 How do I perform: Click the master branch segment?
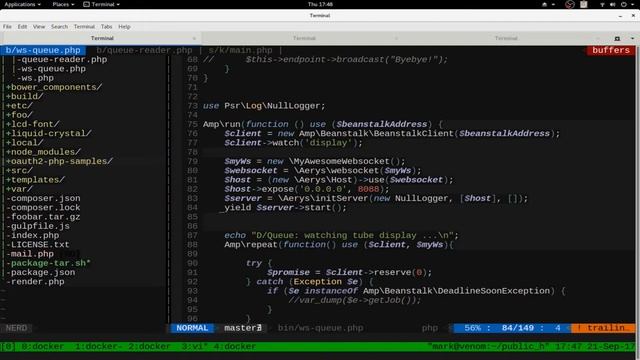tap(242, 328)
